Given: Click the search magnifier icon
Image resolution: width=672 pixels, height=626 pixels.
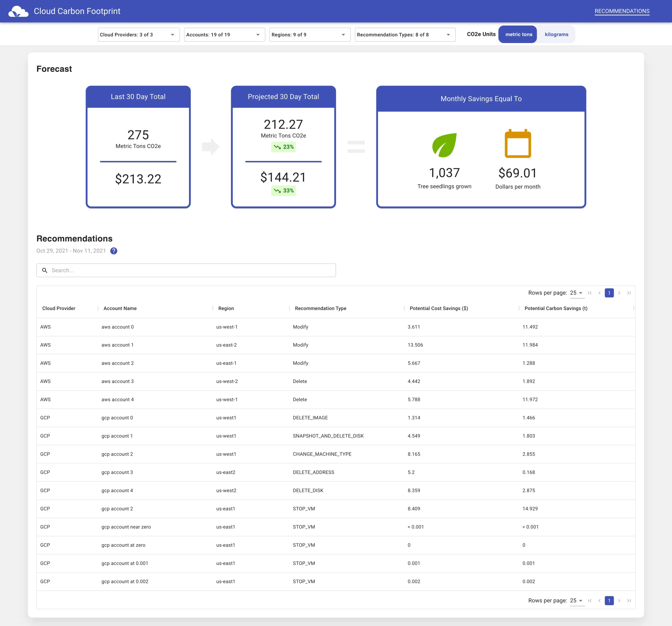Looking at the screenshot, I should [45, 270].
